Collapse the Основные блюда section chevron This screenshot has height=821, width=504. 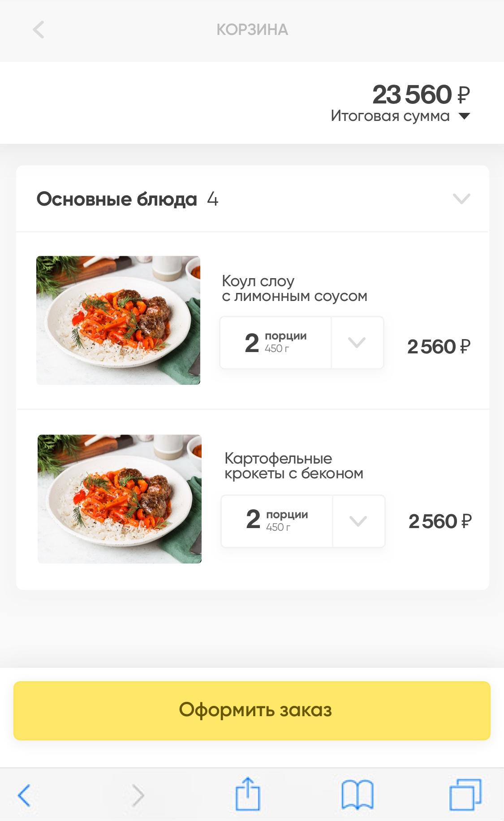coord(461,198)
